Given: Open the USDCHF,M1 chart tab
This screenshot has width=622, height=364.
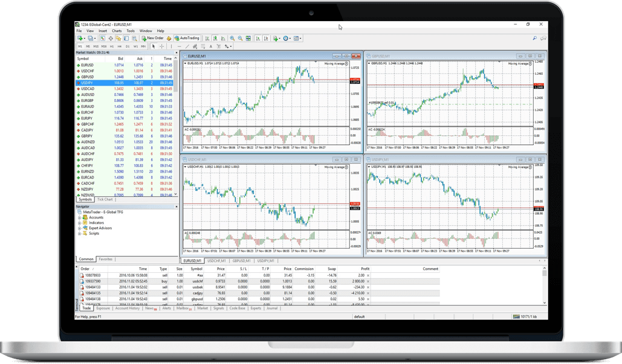Looking at the screenshot, I should [x=217, y=260].
